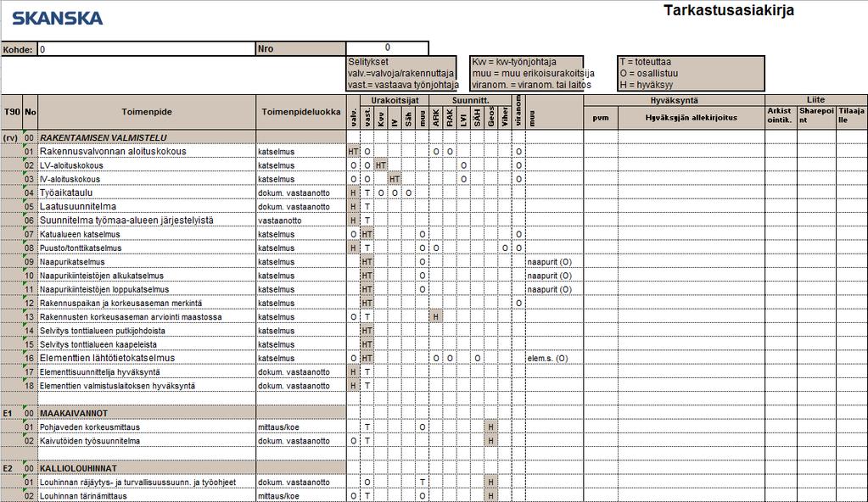Select 'Selvitys tonttialueen putkijohdoista' cell

tap(147, 331)
